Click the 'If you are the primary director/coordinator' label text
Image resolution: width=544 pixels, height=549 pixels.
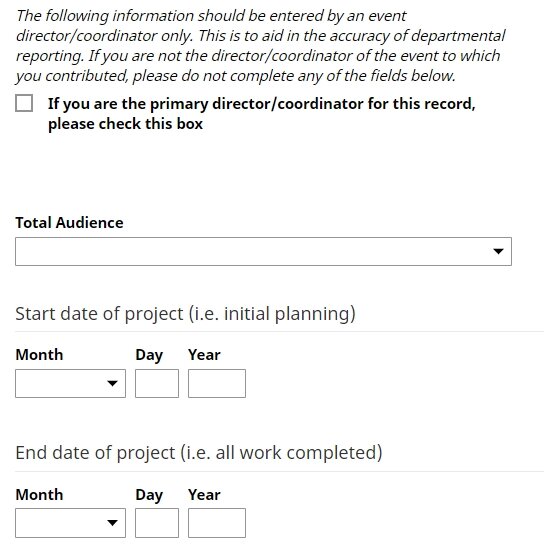click(x=261, y=114)
